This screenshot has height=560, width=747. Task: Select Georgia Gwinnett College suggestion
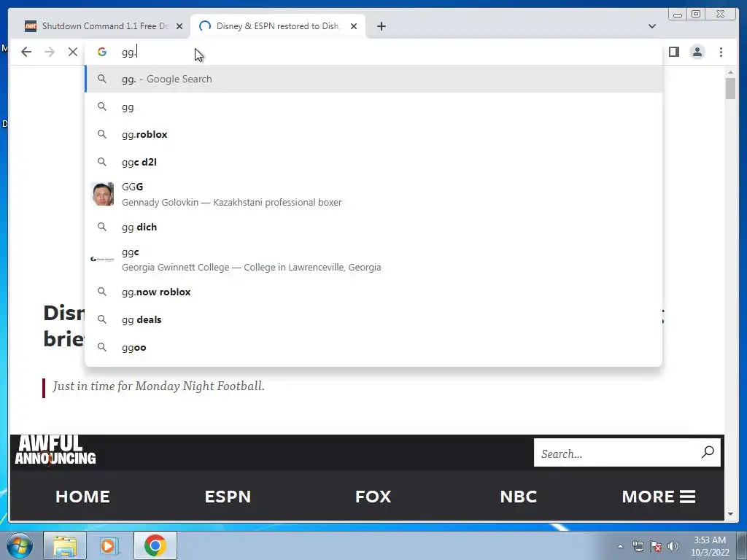373,260
